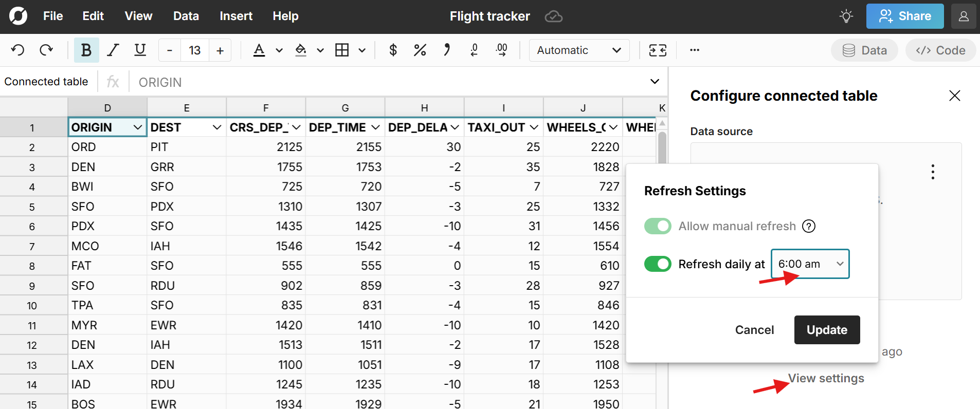Click the Update button
Viewport: 980px width, 409px height.
[x=826, y=330]
